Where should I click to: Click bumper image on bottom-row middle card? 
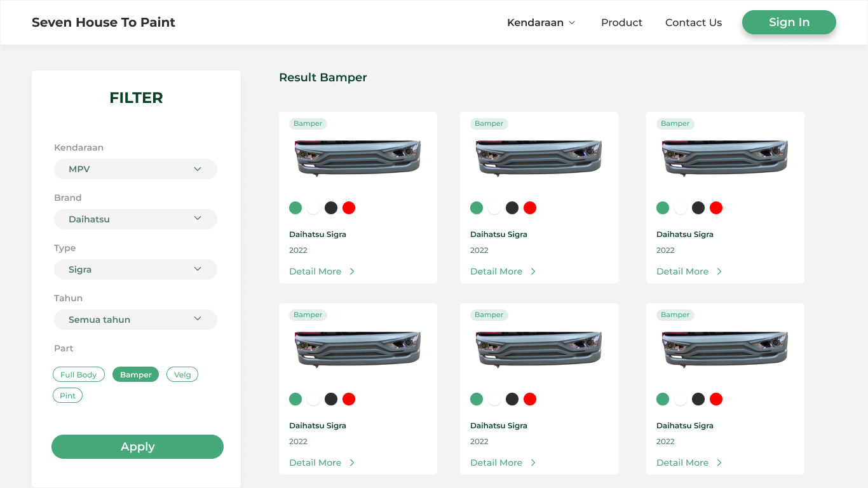pos(539,349)
